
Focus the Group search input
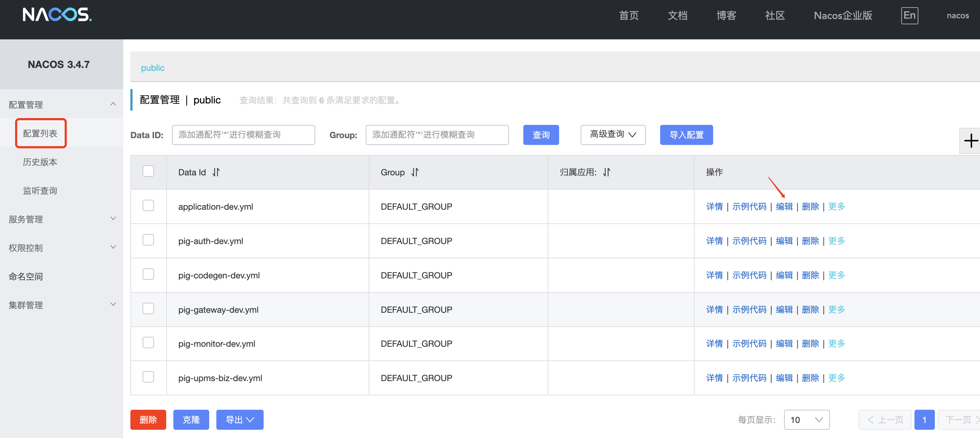click(x=437, y=135)
